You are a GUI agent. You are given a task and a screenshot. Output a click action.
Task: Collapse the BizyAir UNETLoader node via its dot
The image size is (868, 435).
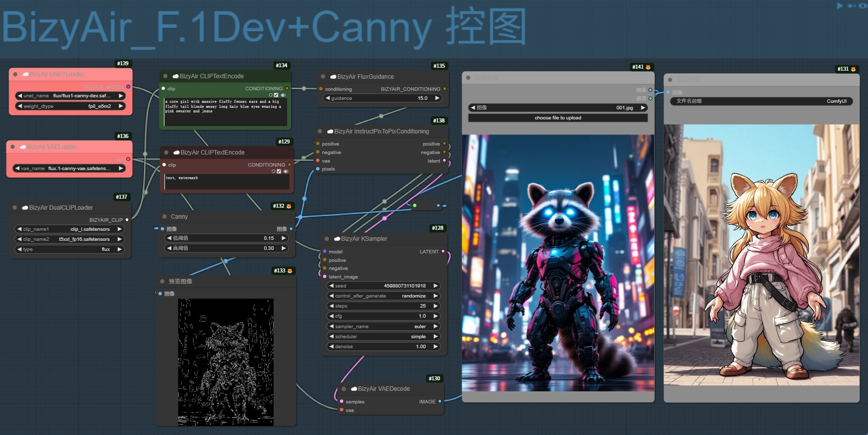click(x=16, y=74)
